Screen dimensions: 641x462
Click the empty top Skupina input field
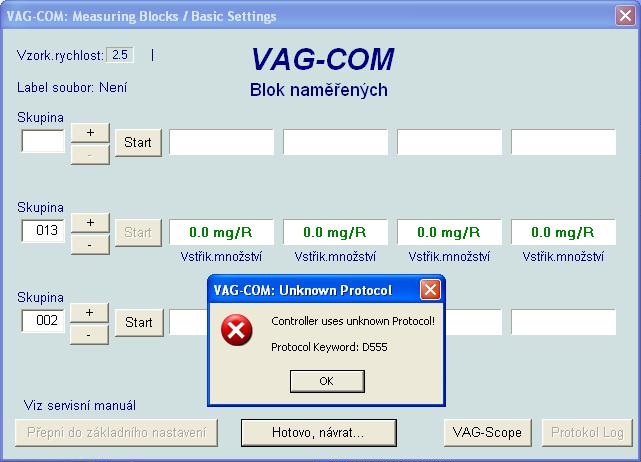coord(43,141)
